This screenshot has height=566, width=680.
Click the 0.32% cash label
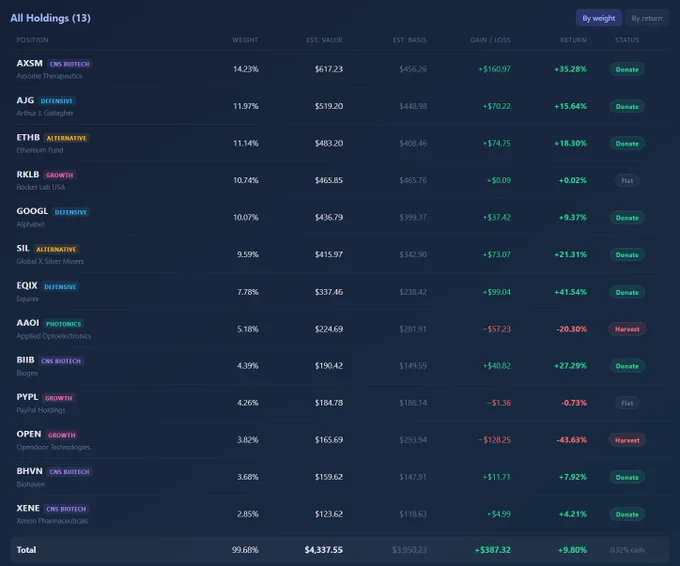(627, 550)
